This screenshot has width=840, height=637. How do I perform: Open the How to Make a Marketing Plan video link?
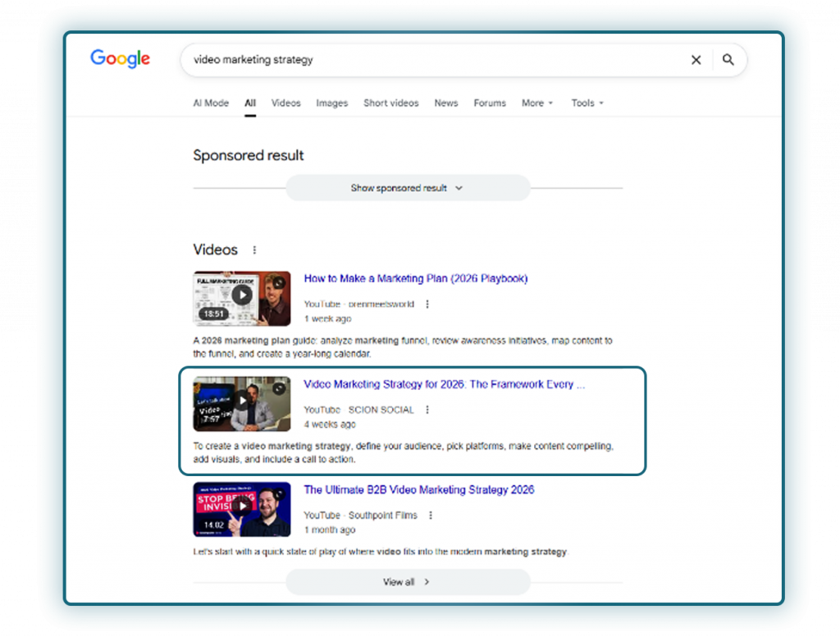click(x=414, y=279)
